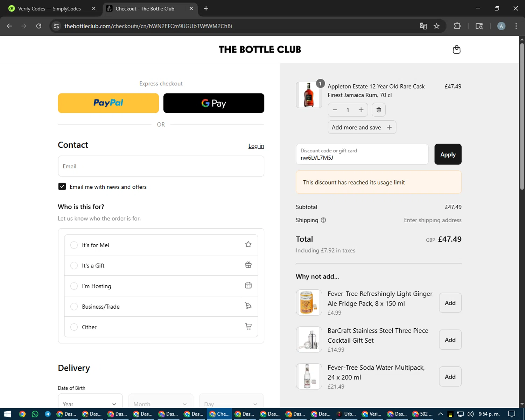Bookmark this page with star icon
525x420 pixels.
point(436,26)
